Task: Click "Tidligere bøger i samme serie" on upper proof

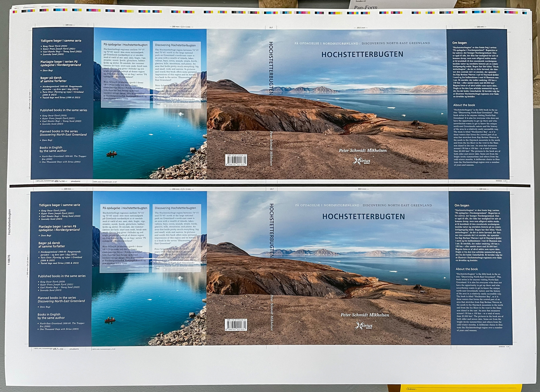Action: pos(61,41)
